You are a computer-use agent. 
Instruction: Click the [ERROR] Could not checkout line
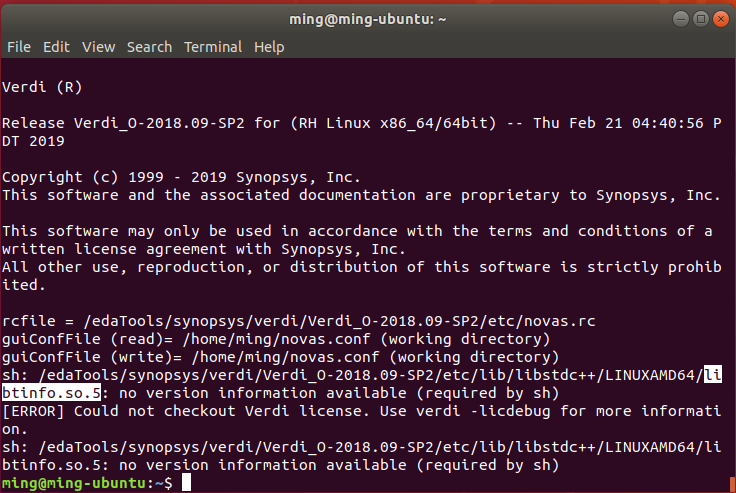(x=361, y=411)
